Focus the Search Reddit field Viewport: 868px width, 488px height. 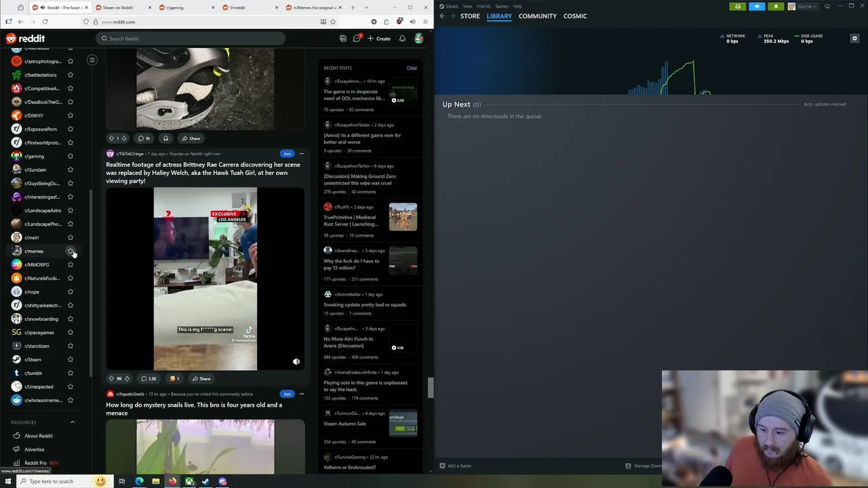pos(191,39)
